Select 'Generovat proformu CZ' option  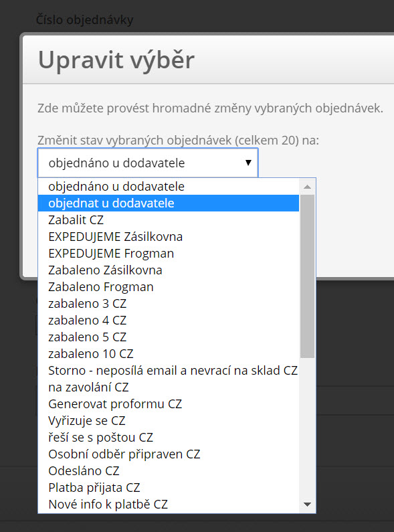click(x=169, y=404)
